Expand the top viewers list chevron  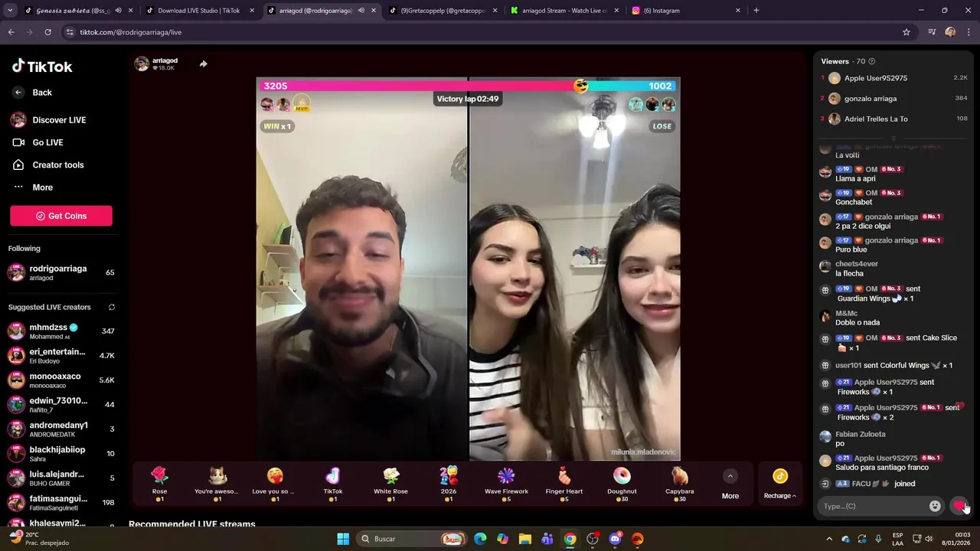893,139
